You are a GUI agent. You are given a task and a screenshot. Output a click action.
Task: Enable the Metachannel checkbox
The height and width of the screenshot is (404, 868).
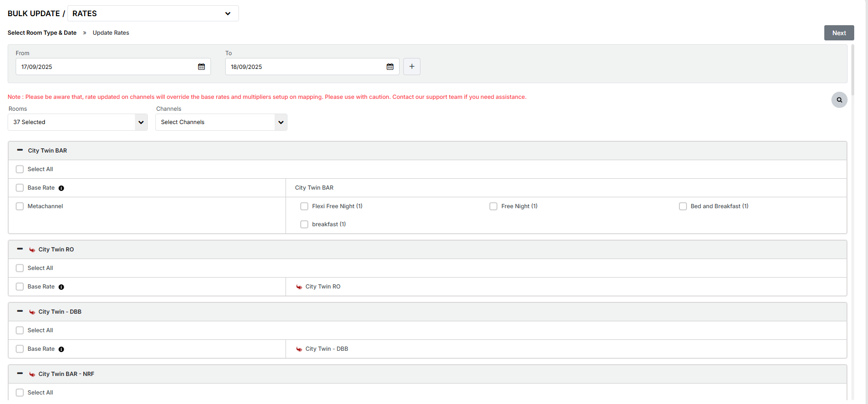(20, 206)
